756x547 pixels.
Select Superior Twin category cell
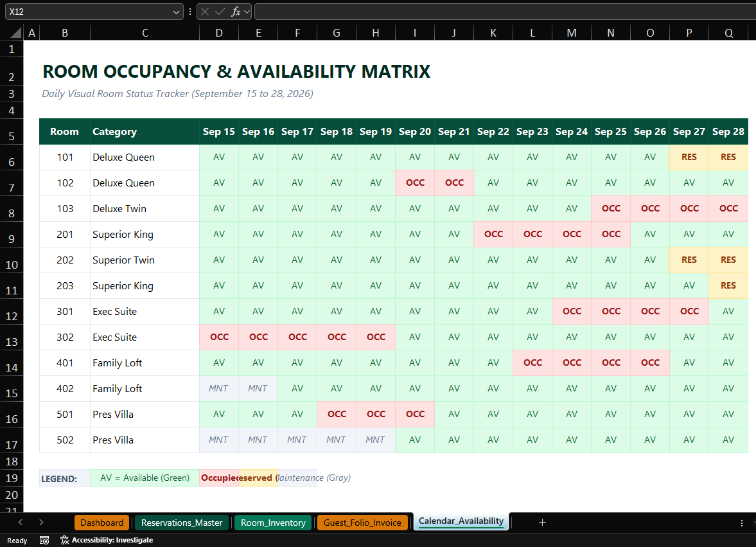coord(145,260)
